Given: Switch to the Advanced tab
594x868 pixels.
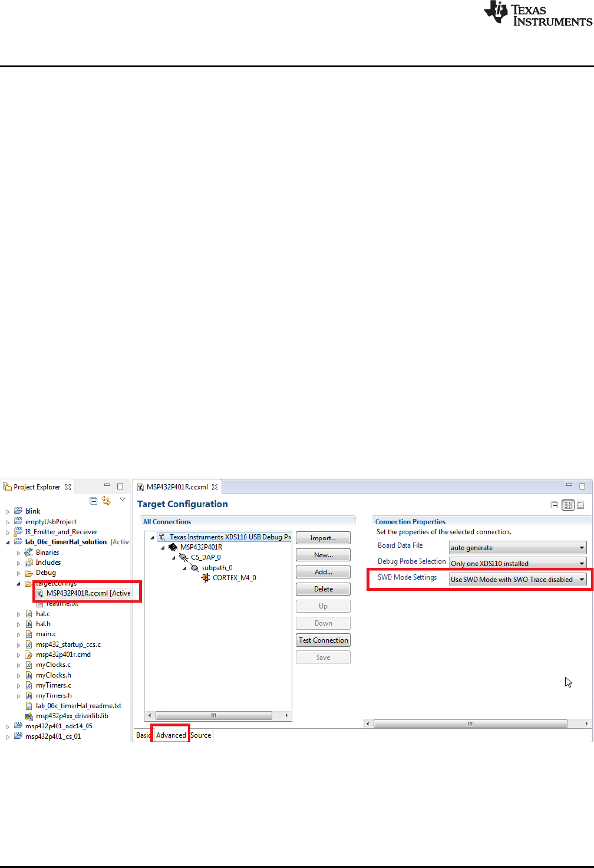Looking at the screenshot, I should click(x=171, y=735).
